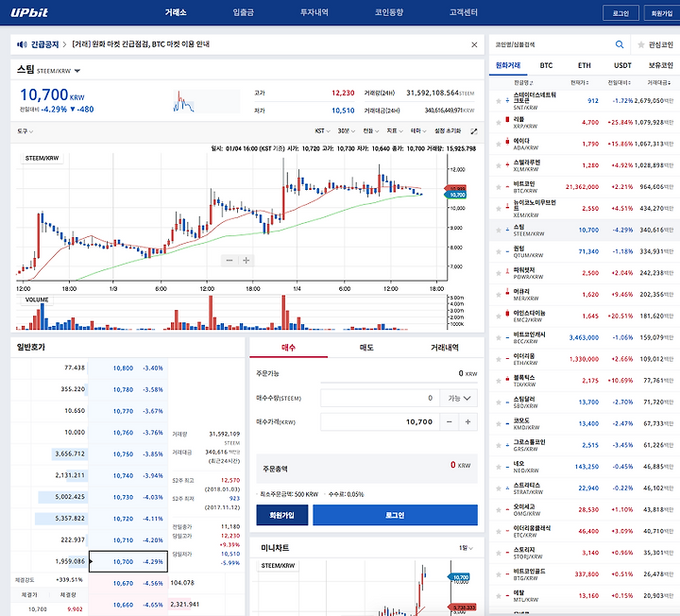This screenshot has height=616, width=680.
Task: Select the sell order tab
Action: pyautogui.click(x=366, y=348)
